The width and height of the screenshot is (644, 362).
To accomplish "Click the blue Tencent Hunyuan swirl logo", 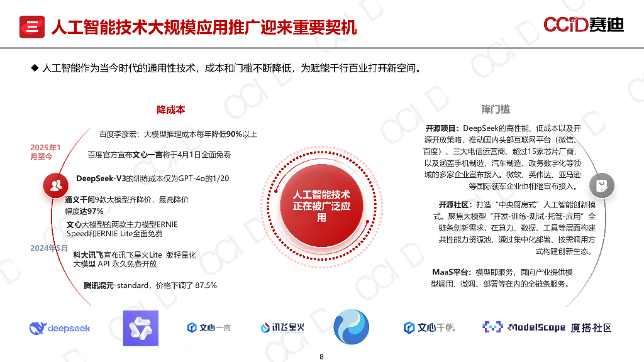I will tap(351, 327).
